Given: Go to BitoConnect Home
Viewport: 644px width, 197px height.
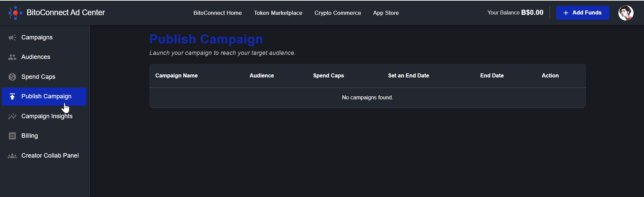Looking at the screenshot, I should [x=217, y=13].
